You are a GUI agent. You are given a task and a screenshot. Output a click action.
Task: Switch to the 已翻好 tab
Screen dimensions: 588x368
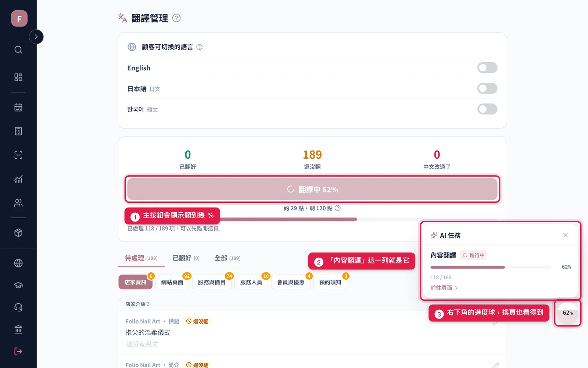click(186, 258)
